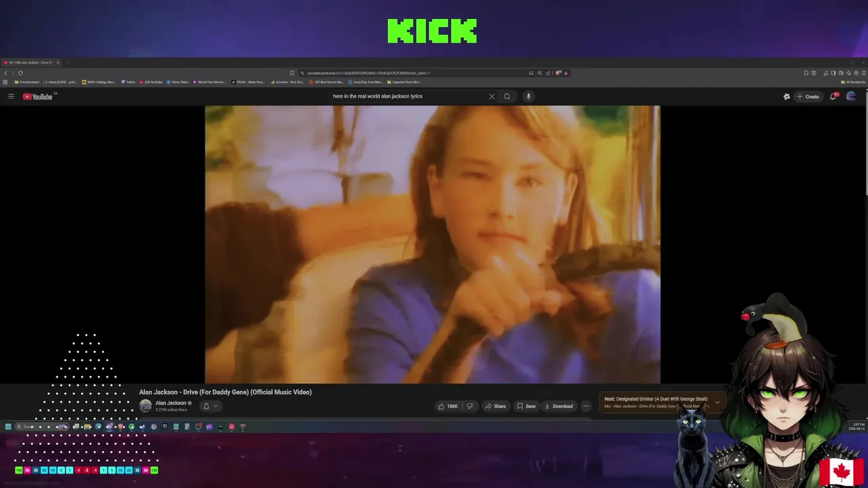Open the Alan Jackson channel name link
This screenshot has width=868, height=488.
(x=171, y=403)
